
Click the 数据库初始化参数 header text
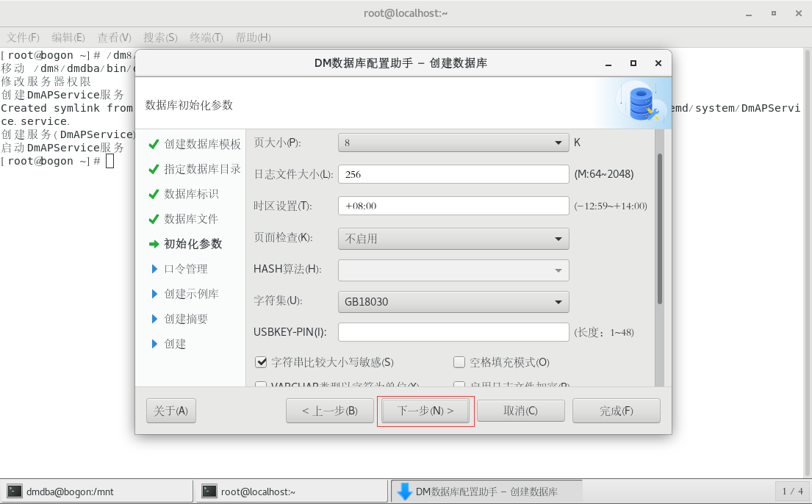pos(189,105)
